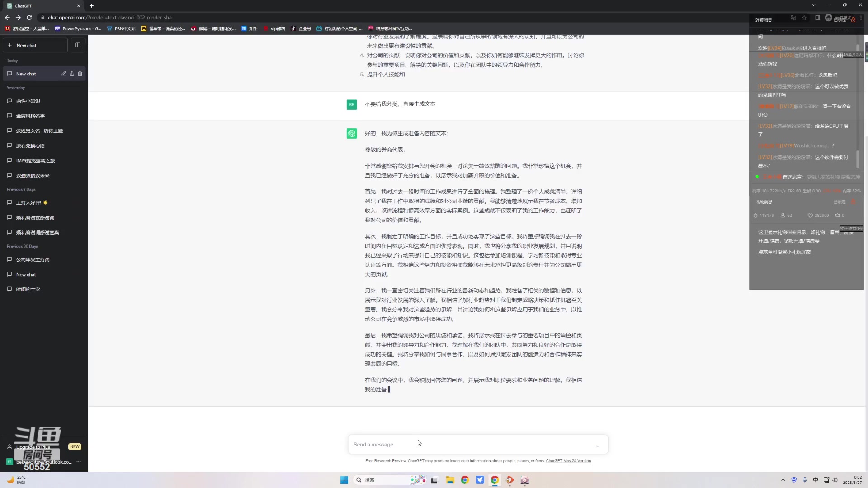The height and width of the screenshot is (488, 868).
Task: Open 游民星空 bookmark
Action: pos(27,28)
